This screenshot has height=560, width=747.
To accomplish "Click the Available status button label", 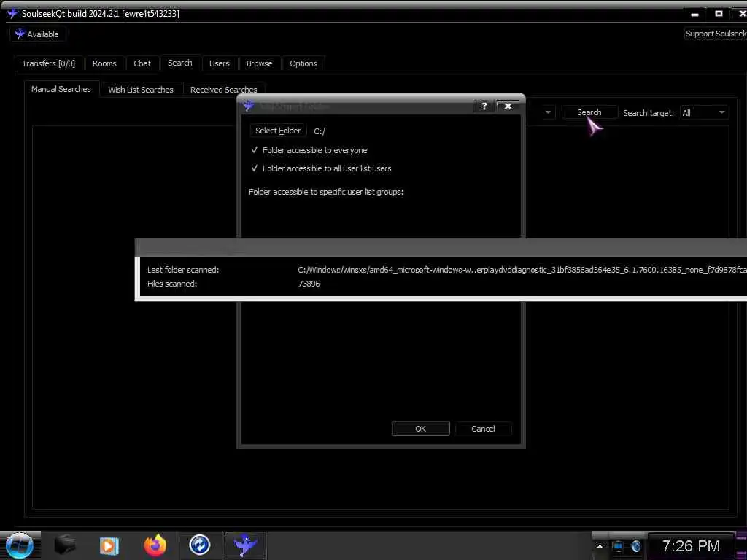I will 43,34.
